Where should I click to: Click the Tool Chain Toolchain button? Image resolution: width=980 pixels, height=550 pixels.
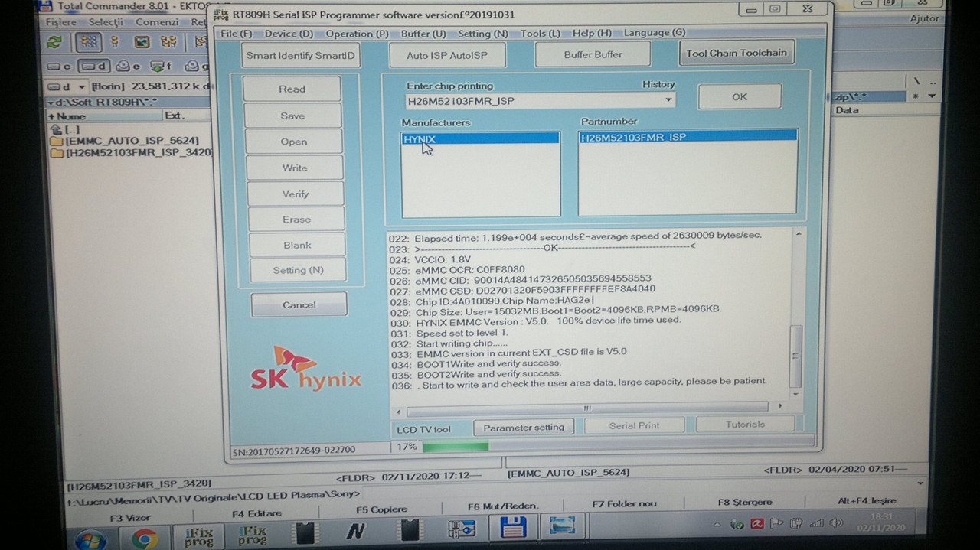tap(737, 53)
